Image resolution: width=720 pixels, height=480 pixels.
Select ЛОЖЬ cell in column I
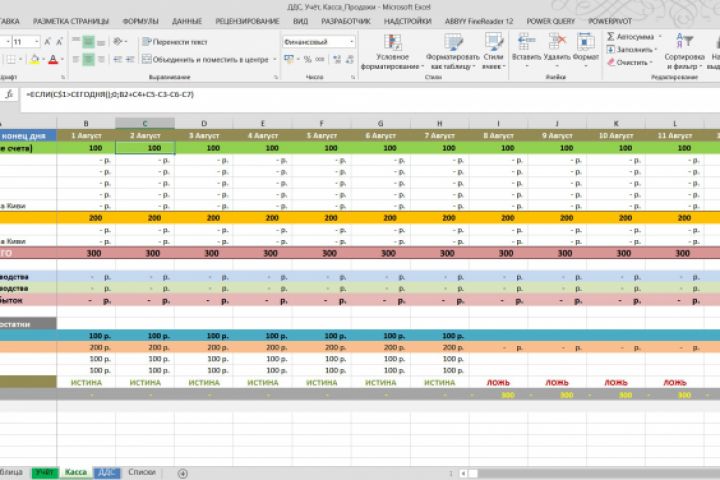tap(498, 382)
